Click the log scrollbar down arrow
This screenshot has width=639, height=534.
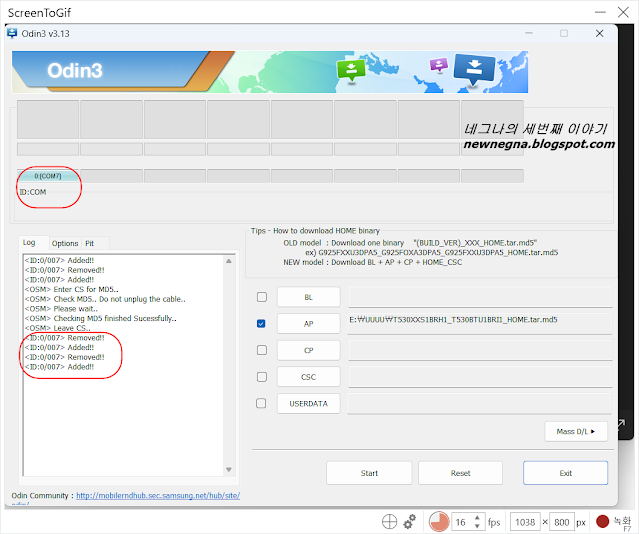coord(229,470)
